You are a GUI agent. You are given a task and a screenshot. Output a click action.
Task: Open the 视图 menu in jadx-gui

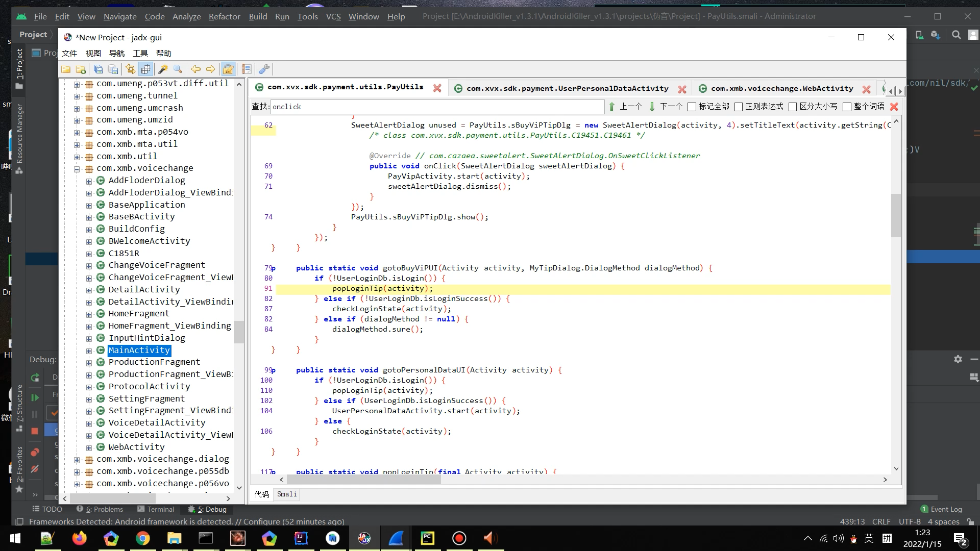coord(93,53)
